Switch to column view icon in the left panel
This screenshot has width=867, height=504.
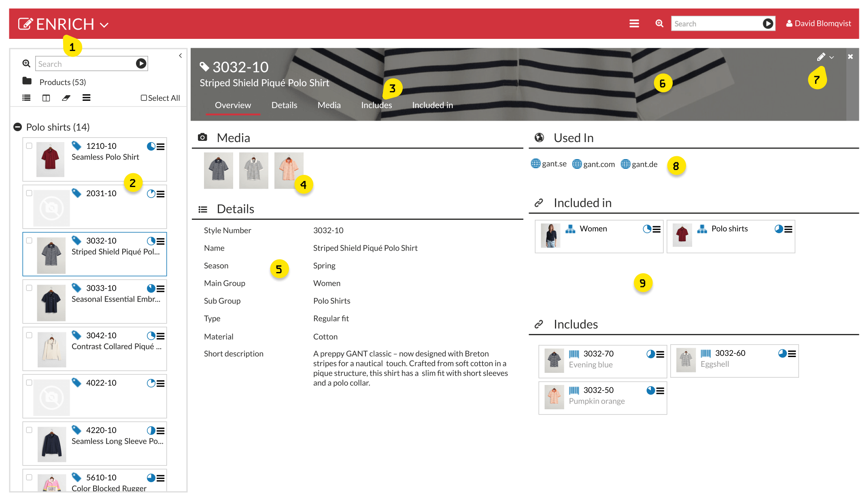click(x=46, y=98)
